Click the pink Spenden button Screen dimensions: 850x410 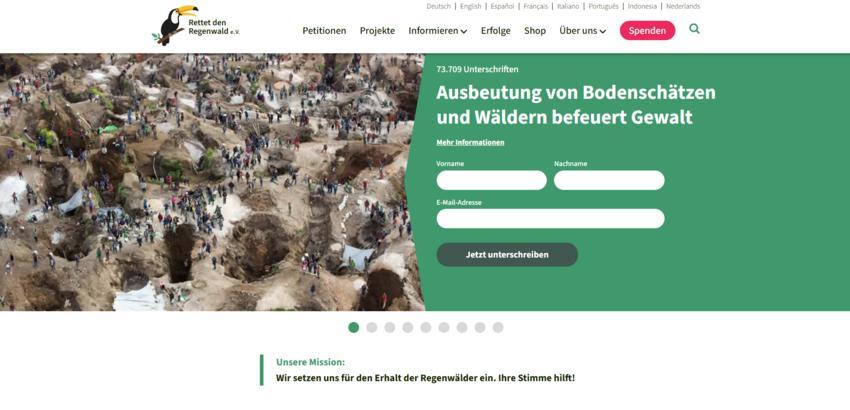point(647,30)
